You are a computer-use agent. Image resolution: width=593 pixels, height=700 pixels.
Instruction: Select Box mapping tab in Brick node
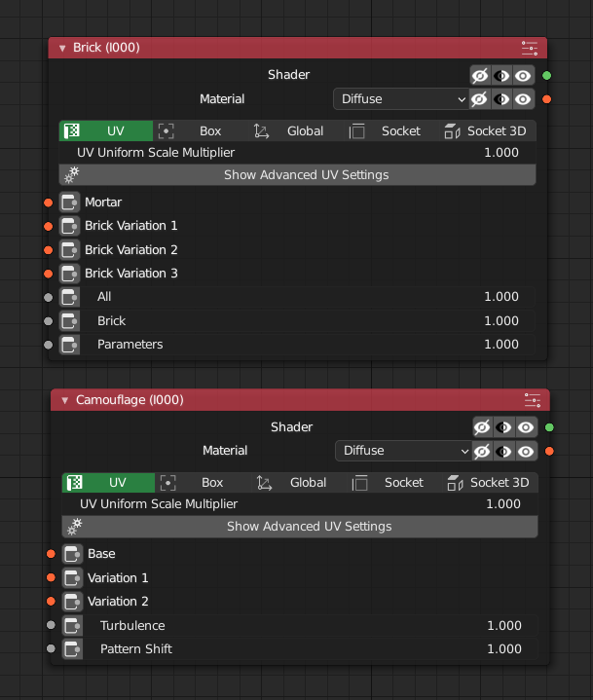pyautogui.click(x=201, y=130)
